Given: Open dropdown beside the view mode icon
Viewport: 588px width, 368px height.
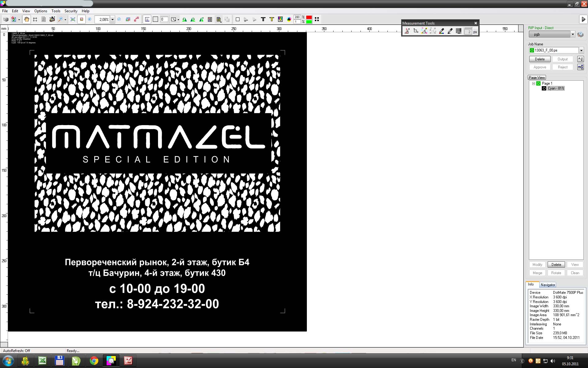Looking at the screenshot, I should pyautogui.click(x=178, y=20).
